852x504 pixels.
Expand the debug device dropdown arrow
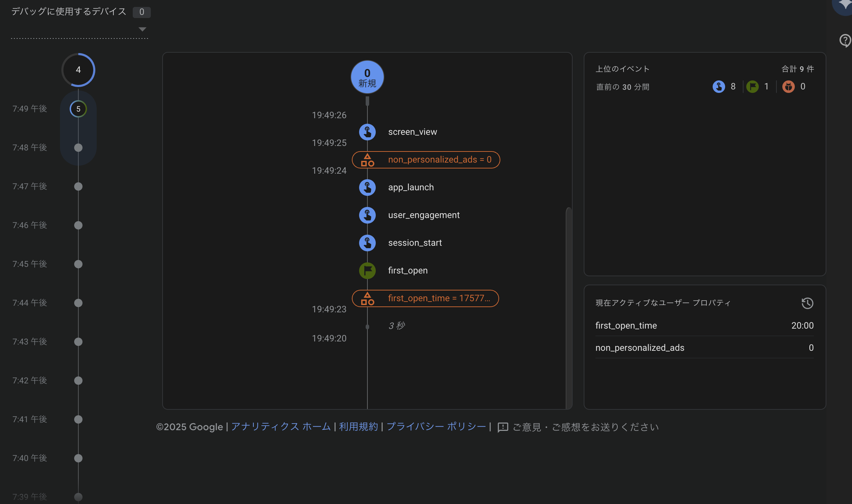pyautogui.click(x=142, y=29)
